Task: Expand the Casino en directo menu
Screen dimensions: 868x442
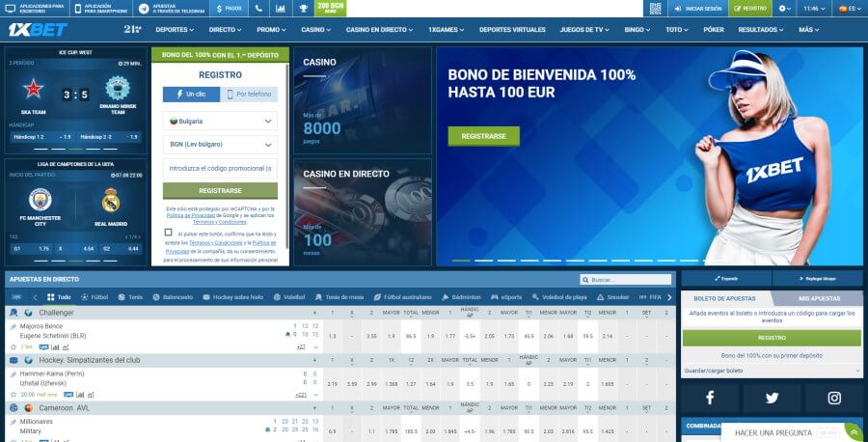Action: (379, 30)
